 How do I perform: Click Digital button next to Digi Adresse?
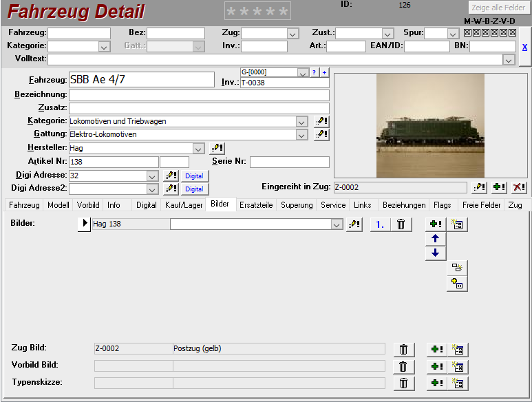point(194,176)
